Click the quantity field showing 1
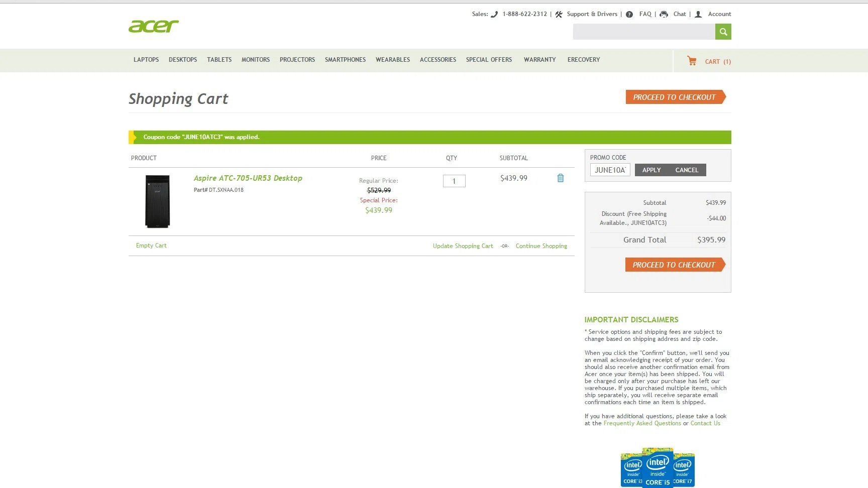The height and width of the screenshot is (488, 868). 454,181
